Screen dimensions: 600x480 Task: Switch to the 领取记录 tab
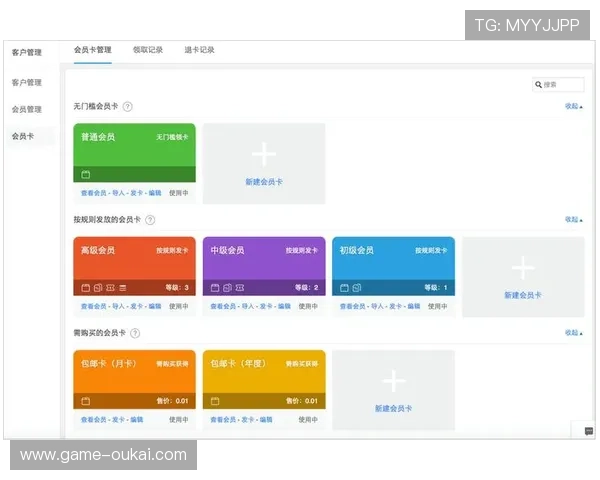(148, 50)
